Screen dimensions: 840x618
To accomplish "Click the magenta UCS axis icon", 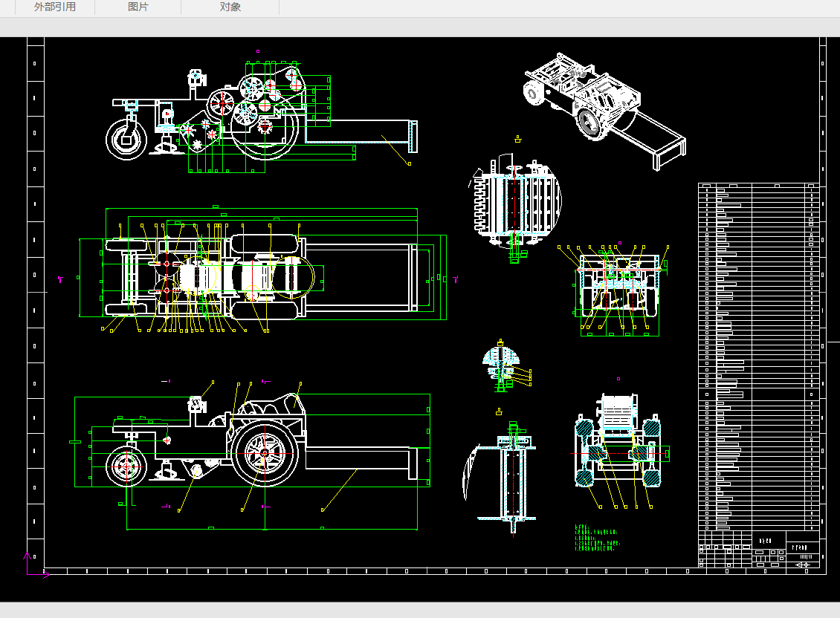I will pyautogui.click(x=36, y=565).
